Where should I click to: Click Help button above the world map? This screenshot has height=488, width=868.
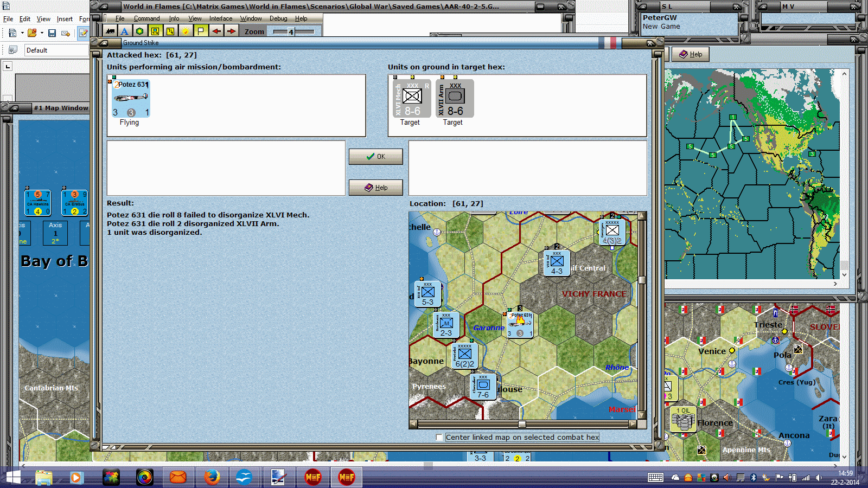coord(691,54)
